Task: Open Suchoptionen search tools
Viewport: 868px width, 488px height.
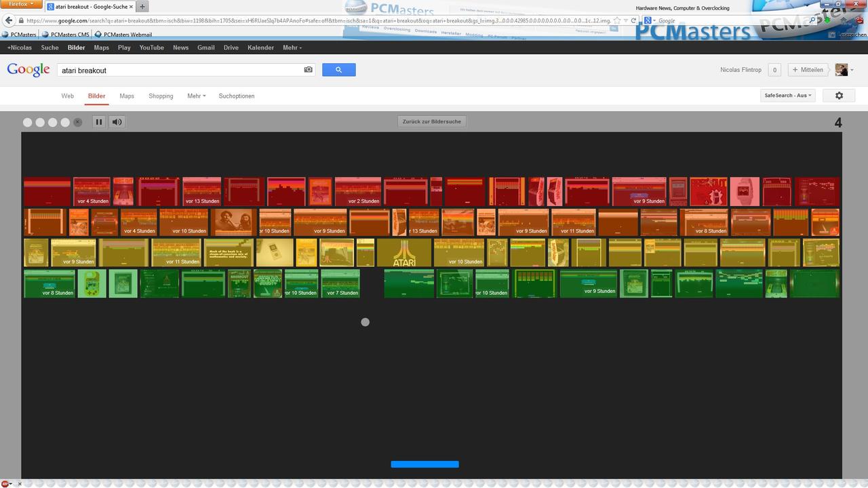Action: (x=237, y=96)
